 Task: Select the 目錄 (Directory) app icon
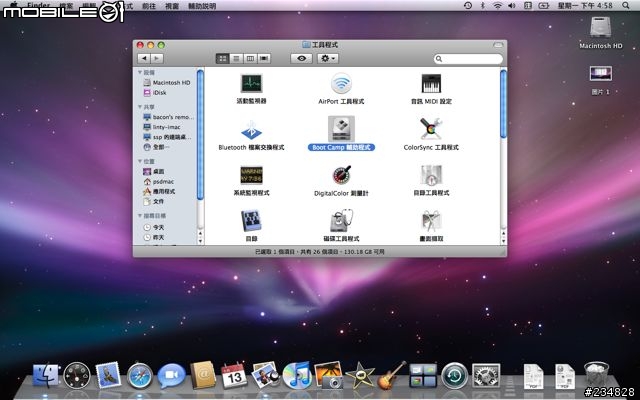251,221
